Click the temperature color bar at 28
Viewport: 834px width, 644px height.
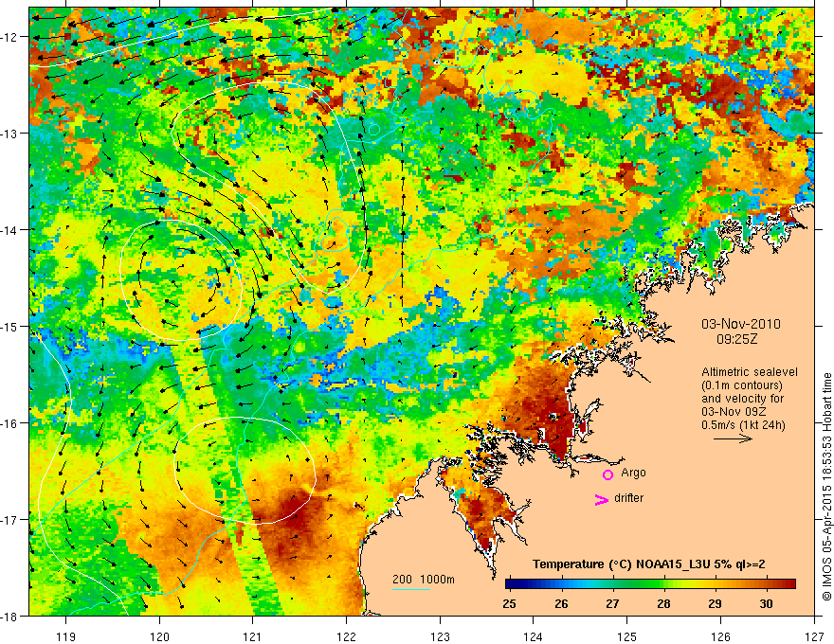pos(663,584)
